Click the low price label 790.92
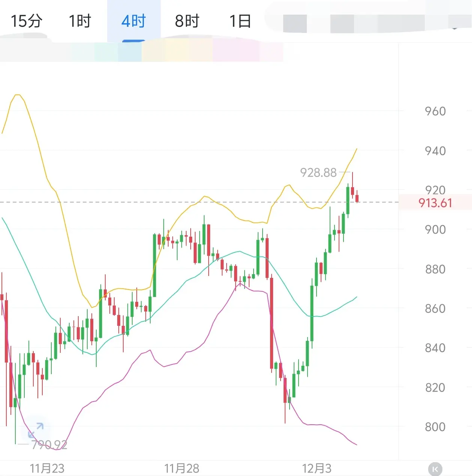Screen dimensions: 472x476 49,445
